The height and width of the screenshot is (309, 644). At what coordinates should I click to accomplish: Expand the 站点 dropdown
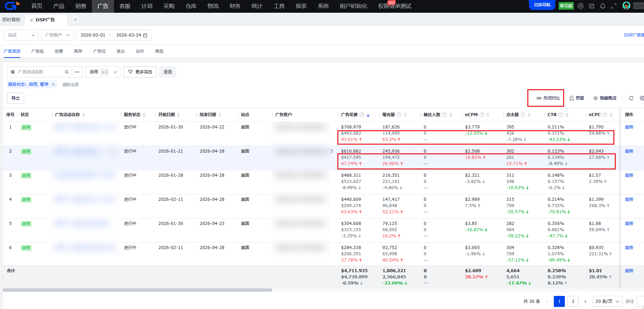coord(21,35)
